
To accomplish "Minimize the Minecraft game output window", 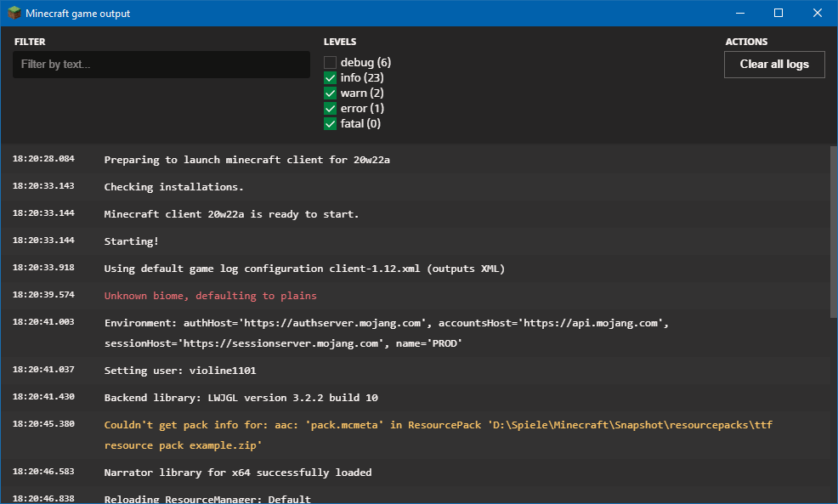I will pos(739,14).
